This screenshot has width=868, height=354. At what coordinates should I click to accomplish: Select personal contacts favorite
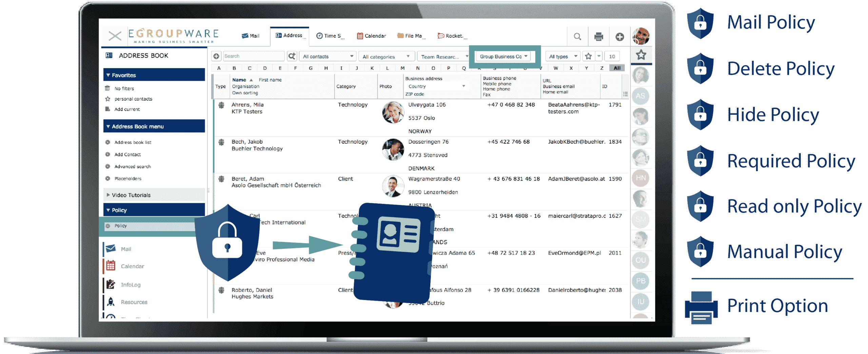133,99
